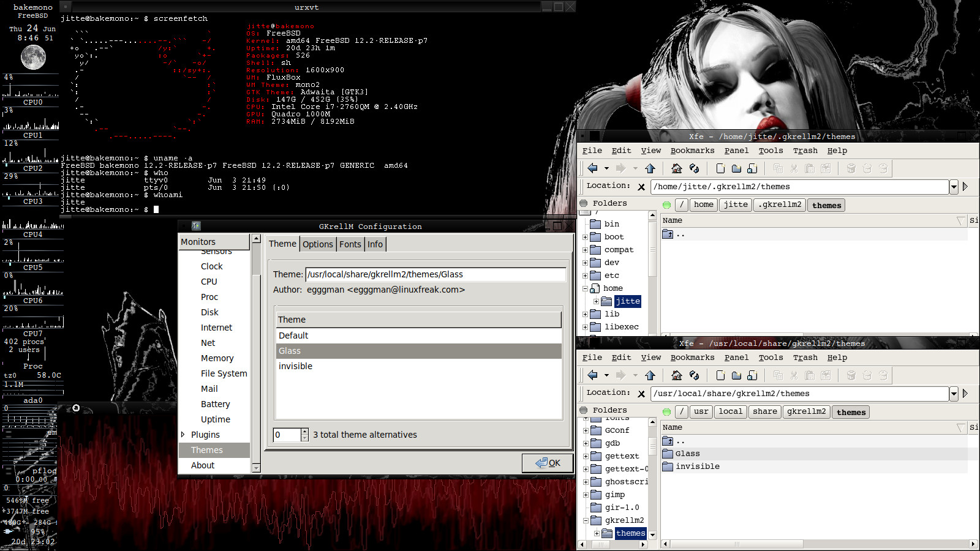This screenshot has height=551, width=980.
Task: Open the Glass folder icon in the /usr/local window
Action: pyautogui.click(x=668, y=454)
